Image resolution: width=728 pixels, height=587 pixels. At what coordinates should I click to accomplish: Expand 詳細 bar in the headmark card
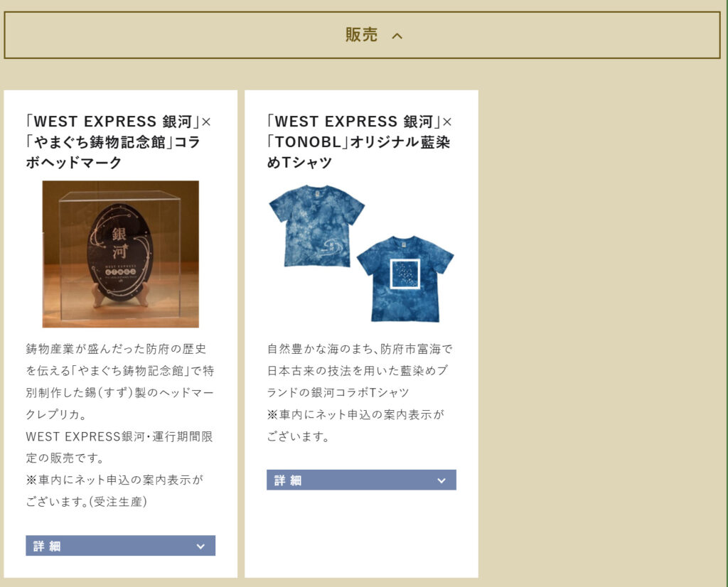(120, 546)
